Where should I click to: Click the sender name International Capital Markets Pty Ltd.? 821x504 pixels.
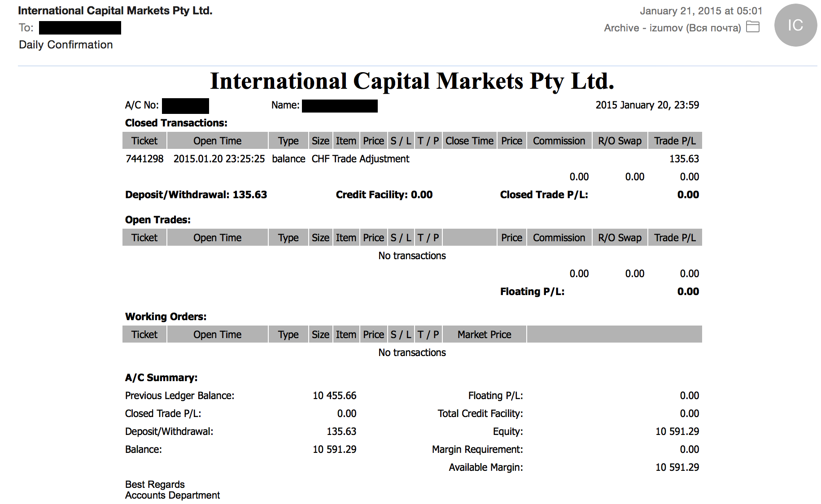(115, 11)
